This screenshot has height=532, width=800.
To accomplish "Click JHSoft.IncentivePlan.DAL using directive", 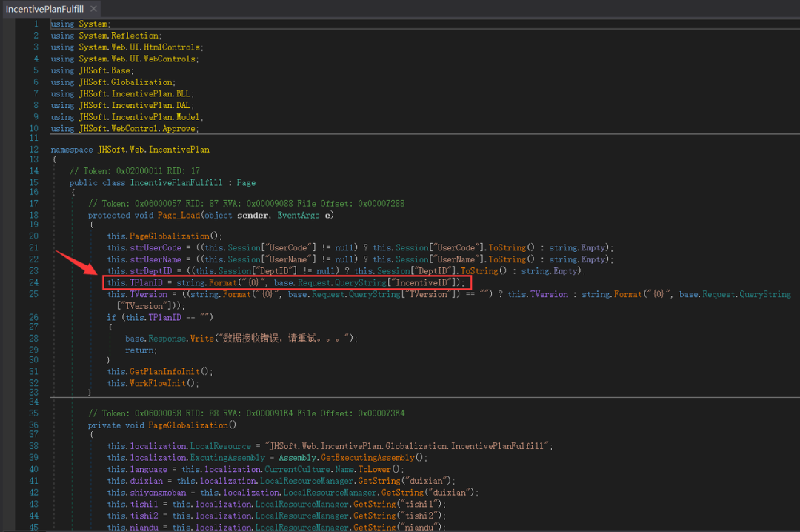I will tap(136, 106).
